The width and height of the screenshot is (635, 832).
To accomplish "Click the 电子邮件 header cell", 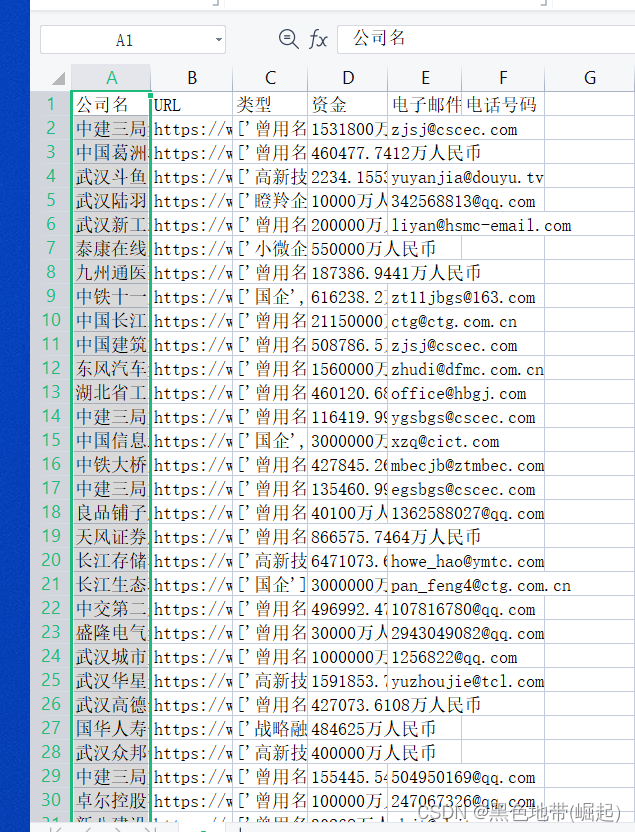I will (x=425, y=105).
